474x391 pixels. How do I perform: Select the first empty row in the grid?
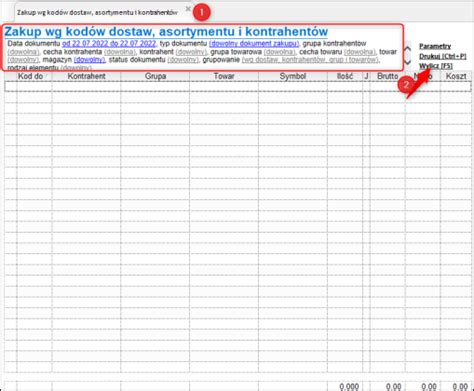click(x=238, y=86)
